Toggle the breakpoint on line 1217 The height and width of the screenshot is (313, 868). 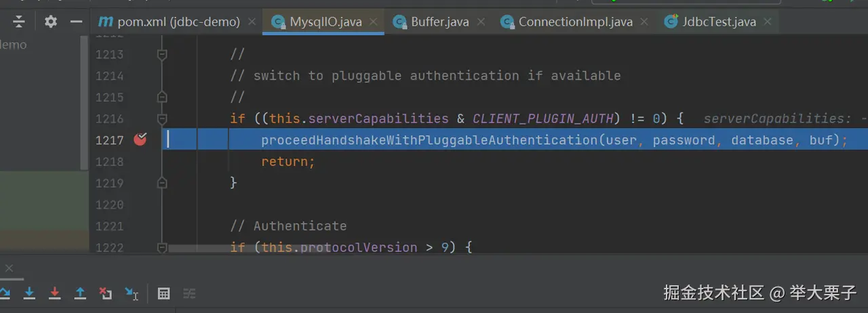click(x=140, y=140)
